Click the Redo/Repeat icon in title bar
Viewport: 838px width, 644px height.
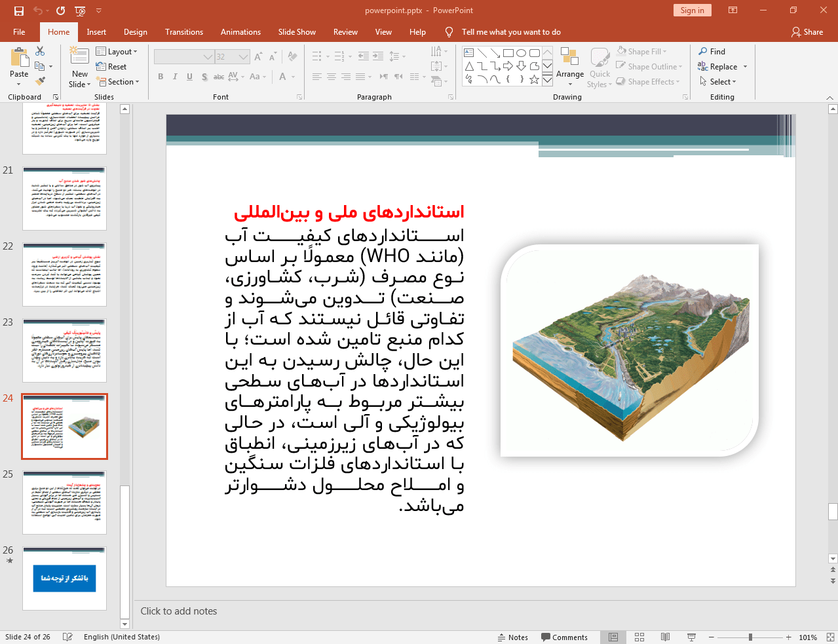[x=60, y=10]
